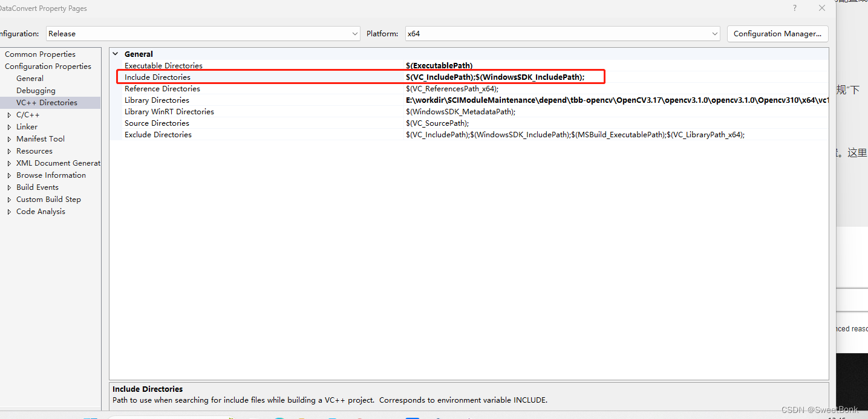Select Common Properties in the tree
This screenshot has width=868, height=419.
tap(40, 54)
